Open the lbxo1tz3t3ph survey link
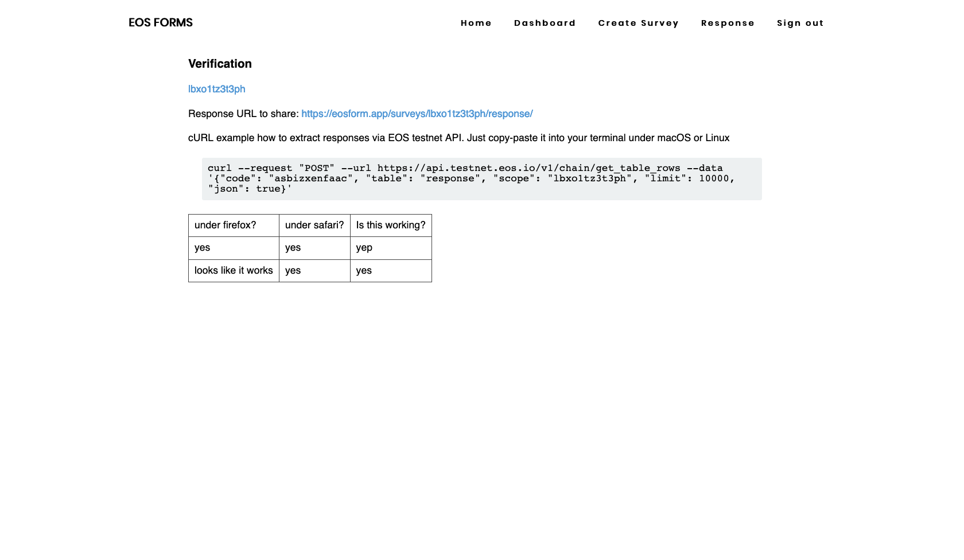This screenshot has width=964, height=560. (x=217, y=89)
